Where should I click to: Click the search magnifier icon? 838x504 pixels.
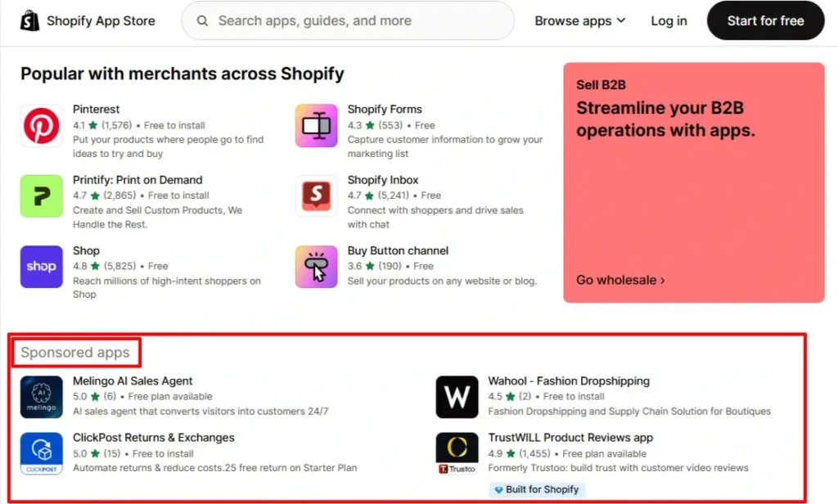pos(202,20)
